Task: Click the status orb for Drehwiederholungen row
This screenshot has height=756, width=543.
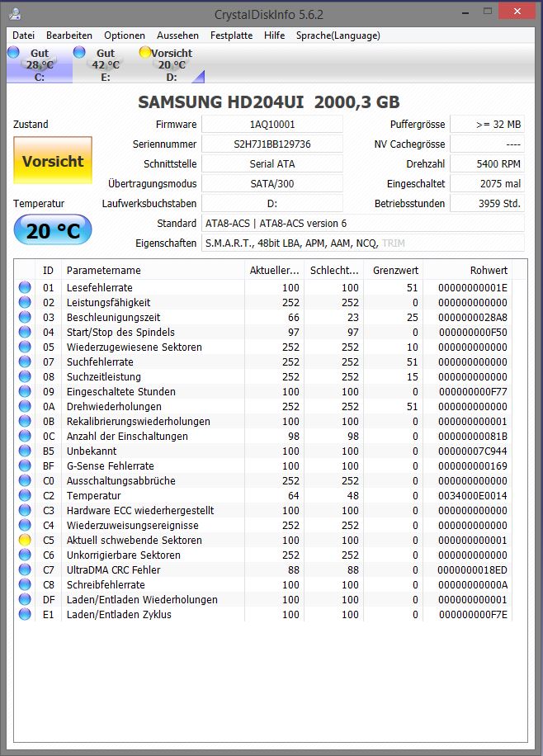Action: coord(25,406)
